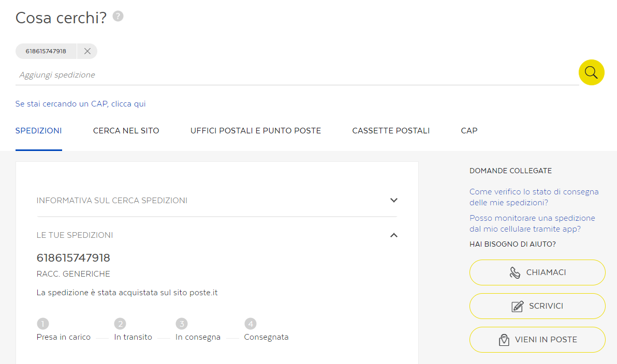
Task: Click the Cosa cerchi? title
Action: [x=61, y=18]
